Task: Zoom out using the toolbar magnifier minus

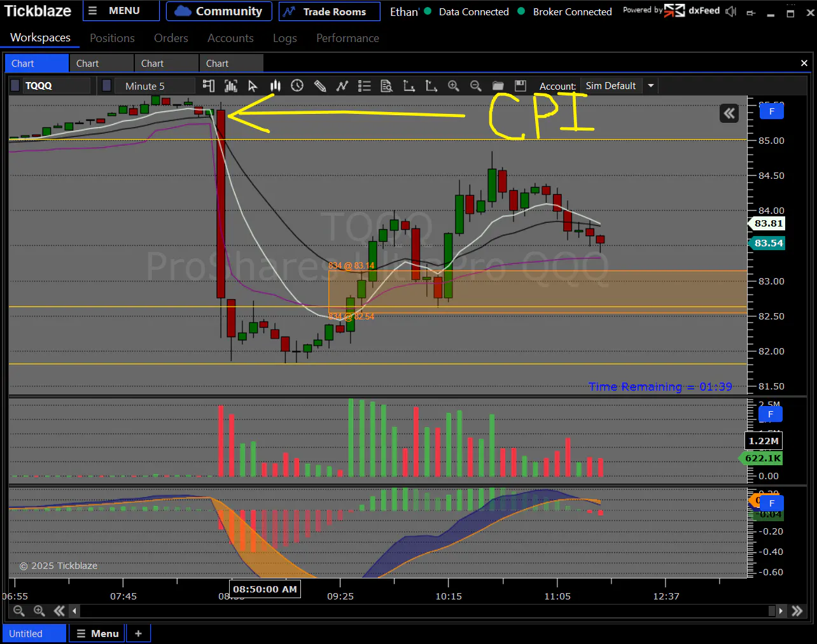Action: (x=475, y=85)
